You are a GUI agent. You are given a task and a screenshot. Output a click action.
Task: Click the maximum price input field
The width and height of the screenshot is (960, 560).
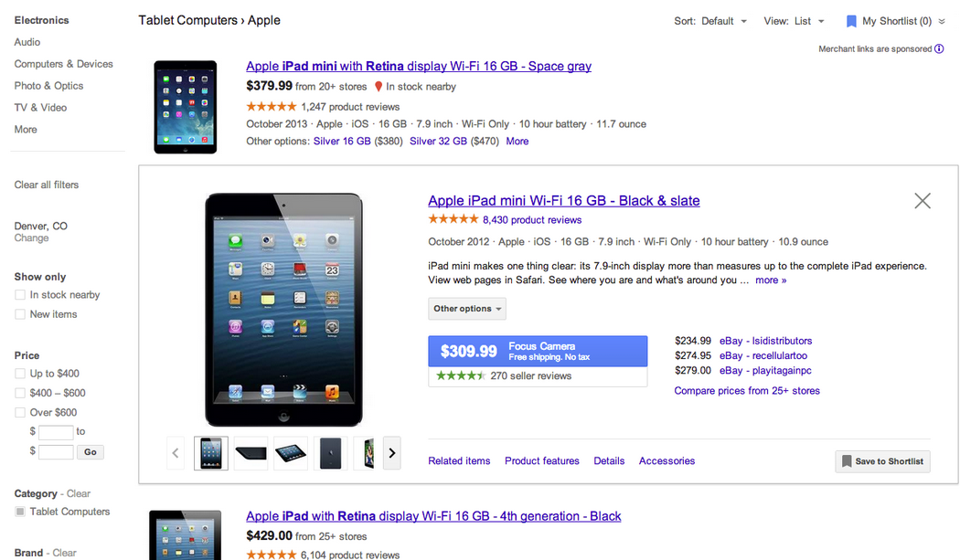tap(56, 452)
